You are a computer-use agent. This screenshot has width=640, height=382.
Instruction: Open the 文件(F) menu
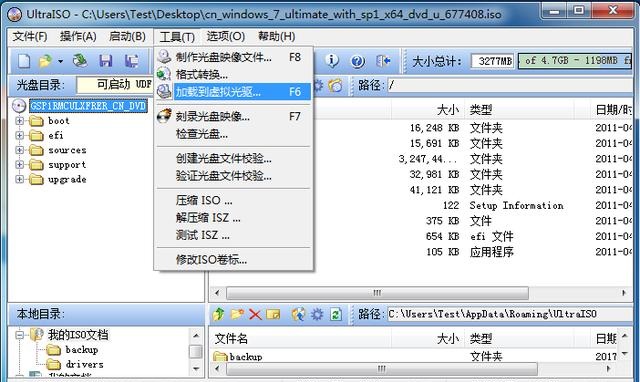pyautogui.click(x=30, y=36)
